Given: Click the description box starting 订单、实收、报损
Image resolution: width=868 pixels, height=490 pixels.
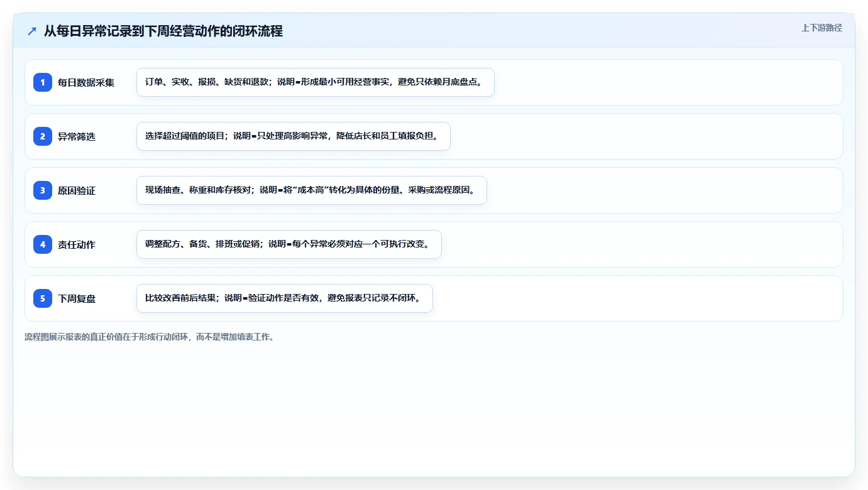Looking at the screenshot, I should [x=316, y=82].
